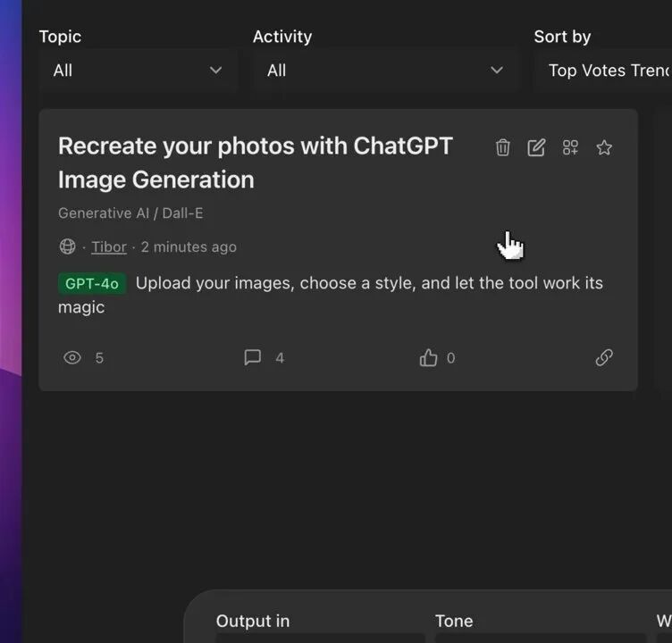Image resolution: width=672 pixels, height=643 pixels.
Task: Open comments via speech bubble icon
Action: [x=252, y=357]
